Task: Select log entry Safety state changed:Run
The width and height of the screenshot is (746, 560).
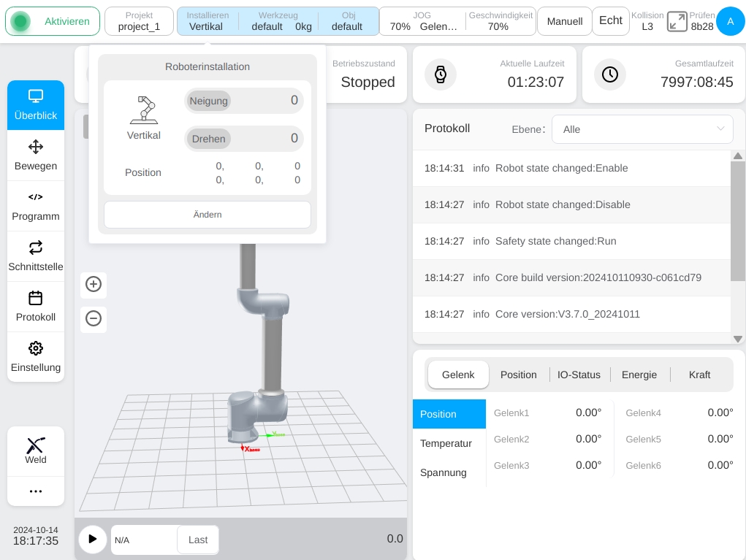Action: (x=571, y=242)
